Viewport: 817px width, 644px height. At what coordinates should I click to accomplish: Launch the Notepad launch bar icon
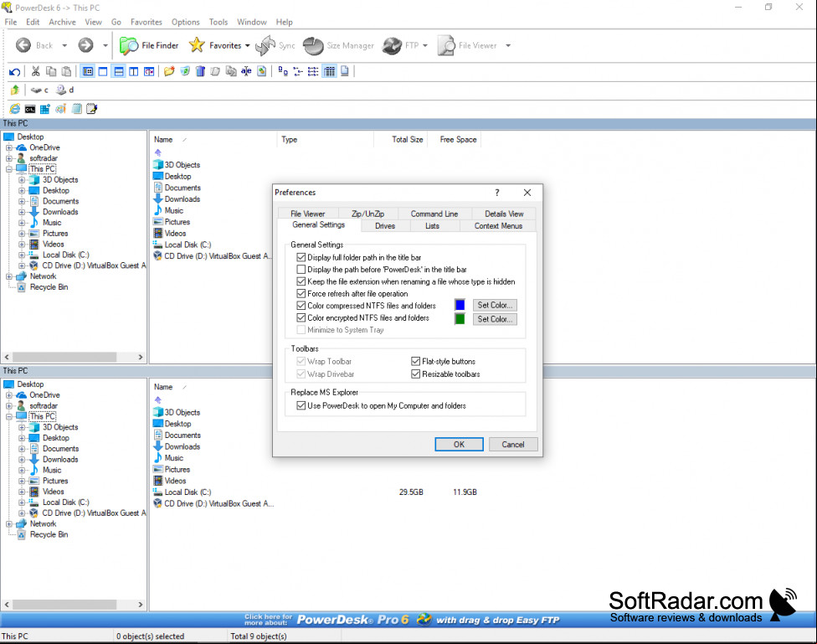(x=77, y=109)
